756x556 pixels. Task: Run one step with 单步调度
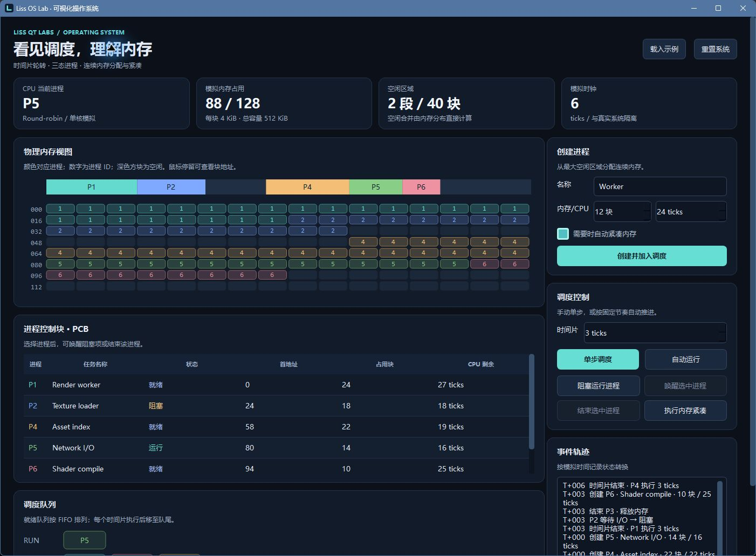598,359
